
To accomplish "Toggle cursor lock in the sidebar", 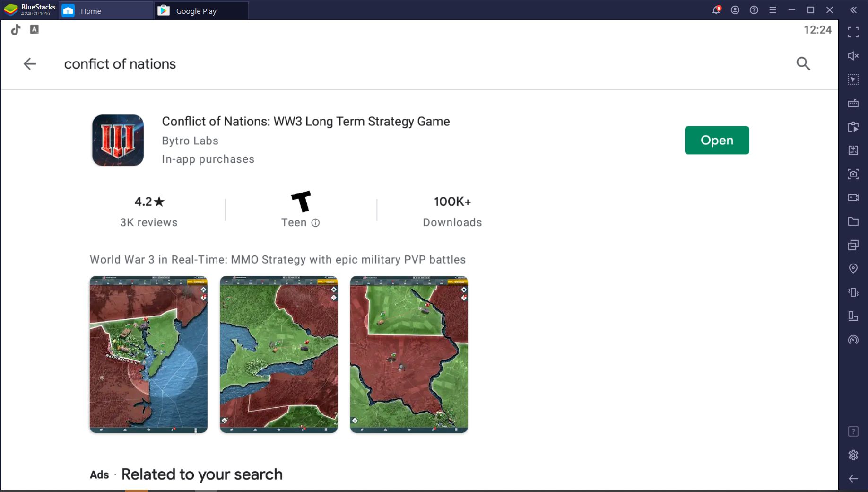I will point(853,79).
